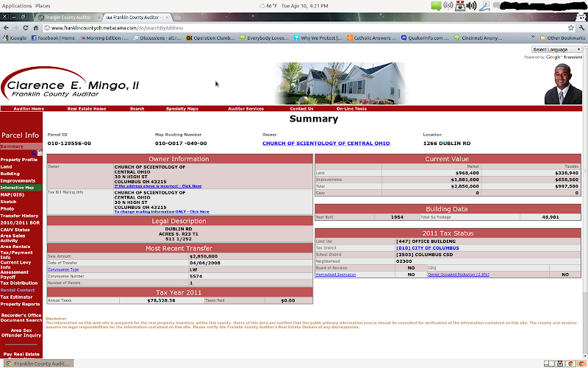588x368 pixels.
Task: Open Property Reports in the sidebar
Action: tap(20, 304)
